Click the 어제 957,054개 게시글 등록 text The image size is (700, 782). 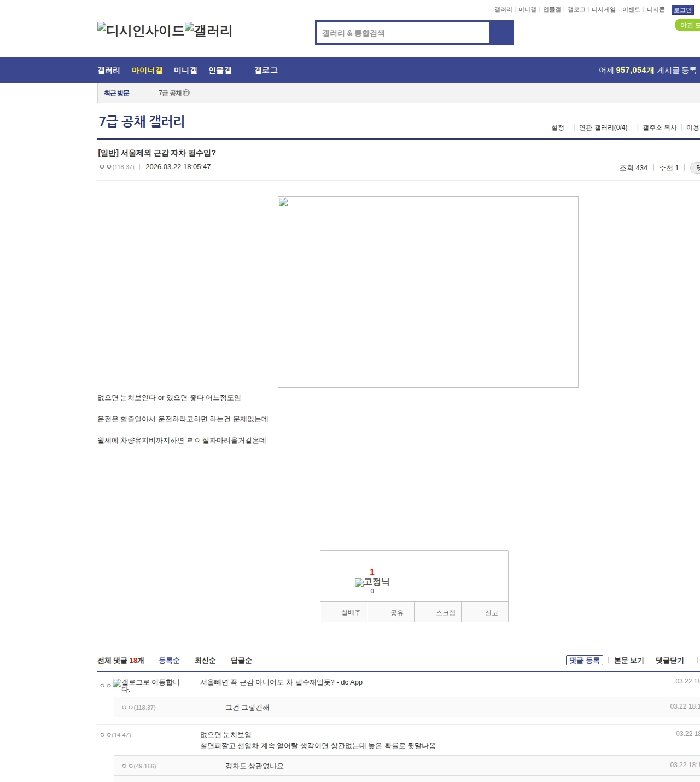[x=647, y=71]
